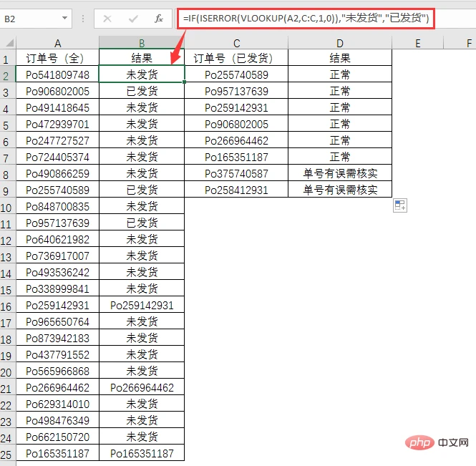Select cell Po629314010

(58, 404)
